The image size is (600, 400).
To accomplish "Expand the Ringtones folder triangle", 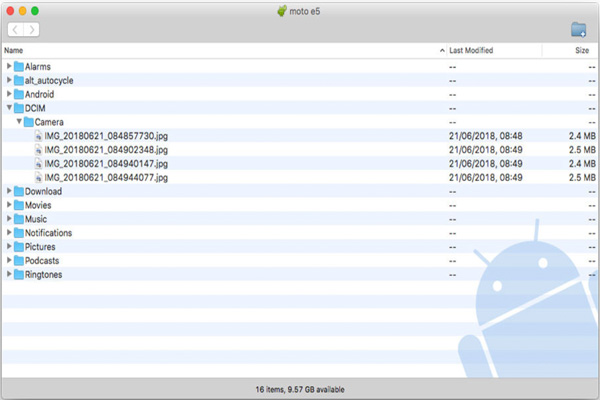I will 9,274.
